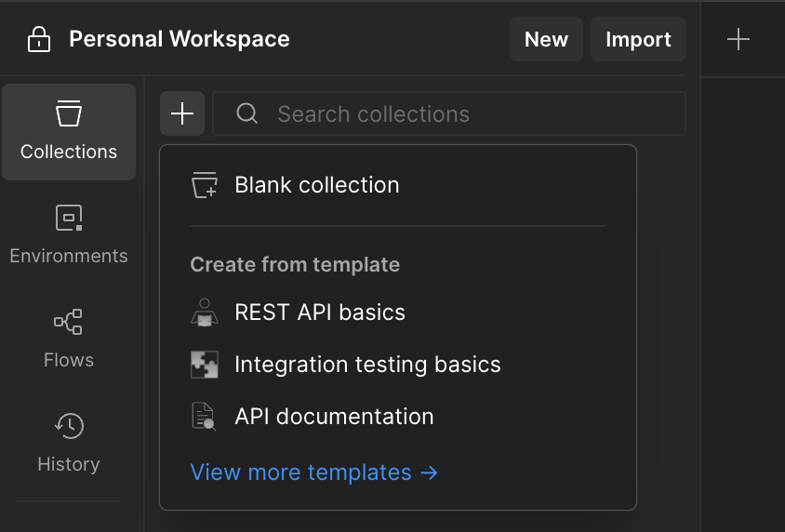Click the plus create-collection button
Viewport: 785px width, 532px height.
pyautogui.click(x=182, y=114)
